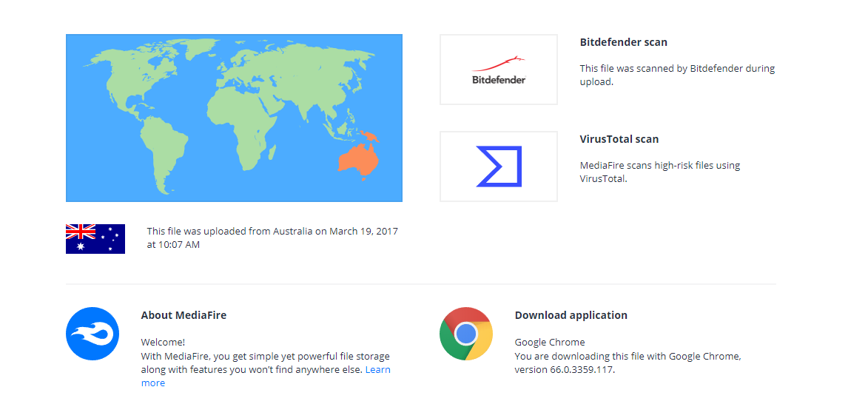The image size is (868, 404).
Task: Click the MediaFire flame logo
Action: (x=92, y=334)
